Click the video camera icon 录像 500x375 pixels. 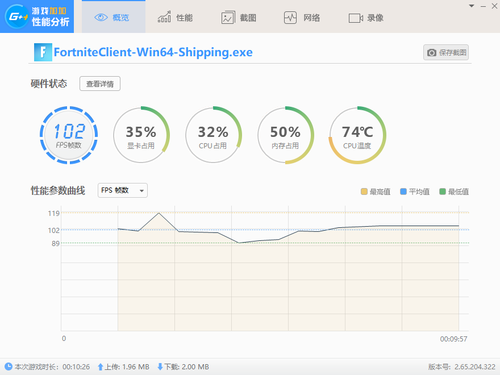pos(356,18)
